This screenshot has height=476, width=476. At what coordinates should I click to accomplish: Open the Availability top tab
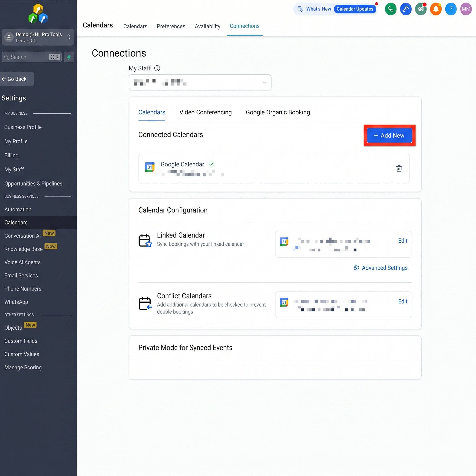(208, 26)
